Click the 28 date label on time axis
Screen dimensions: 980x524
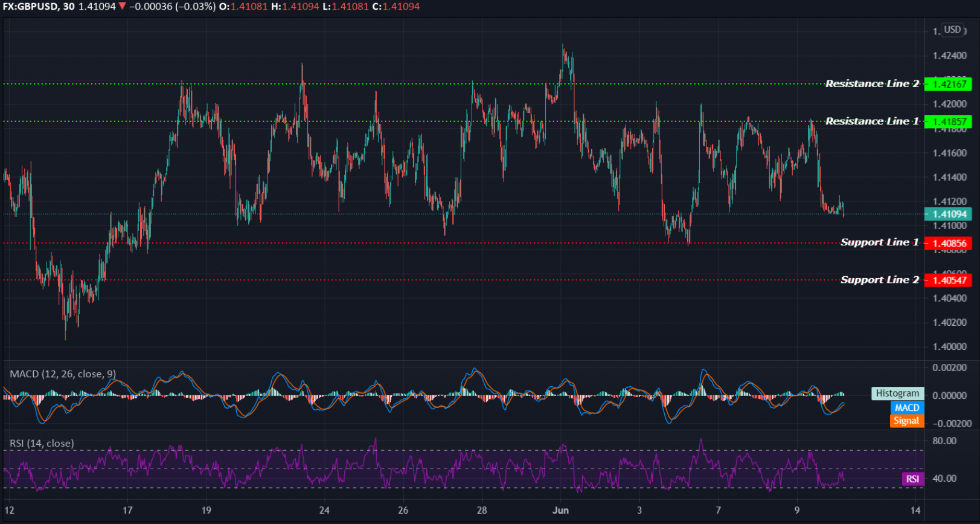click(x=482, y=511)
